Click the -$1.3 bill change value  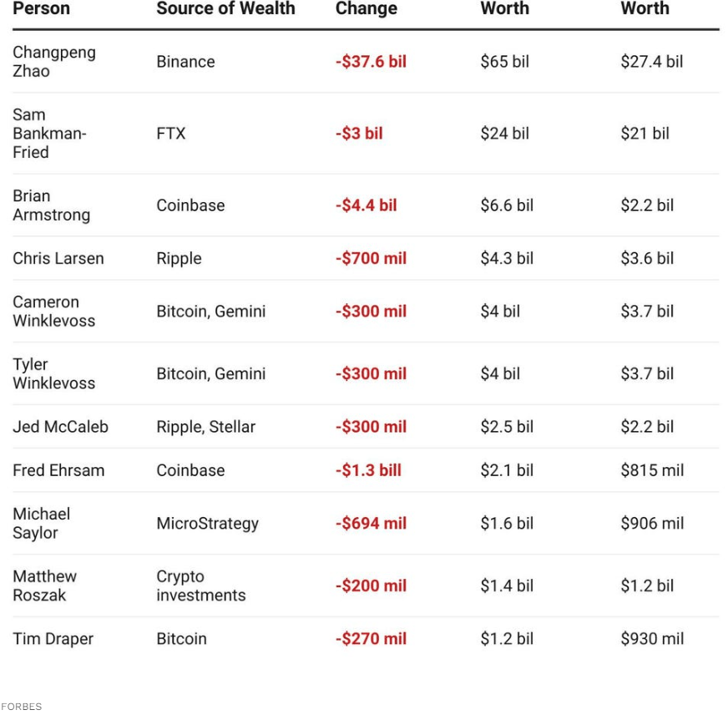click(368, 470)
